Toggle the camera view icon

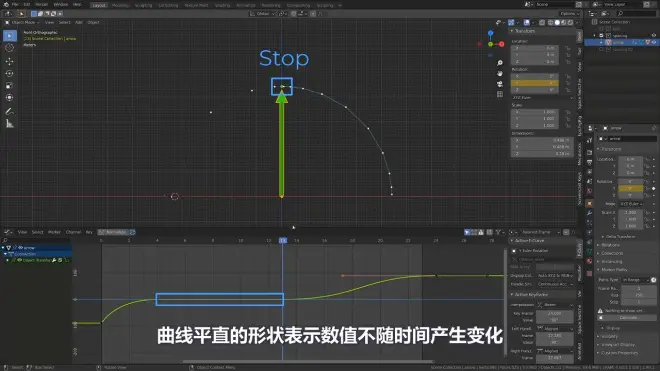(500, 84)
